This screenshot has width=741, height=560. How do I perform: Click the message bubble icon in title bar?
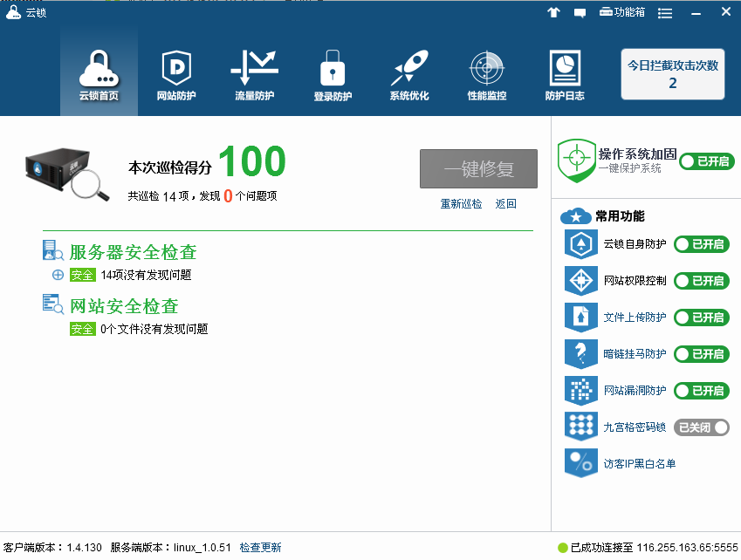(580, 12)
